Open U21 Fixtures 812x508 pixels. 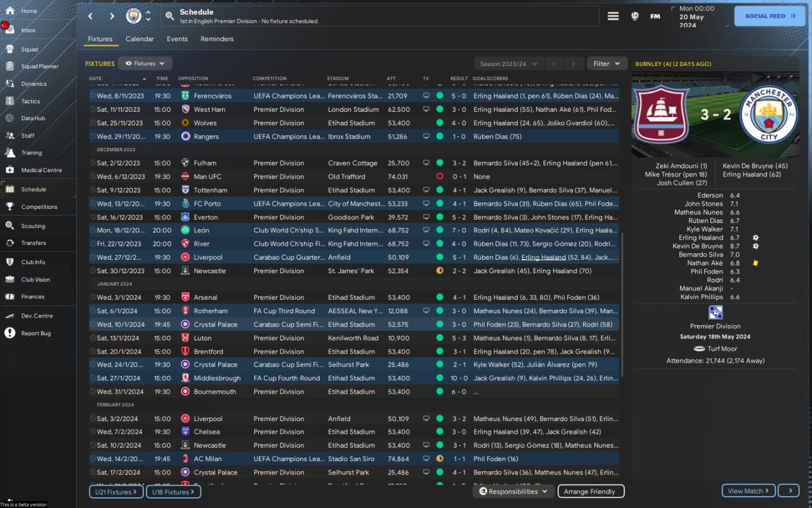pos(117,492)
